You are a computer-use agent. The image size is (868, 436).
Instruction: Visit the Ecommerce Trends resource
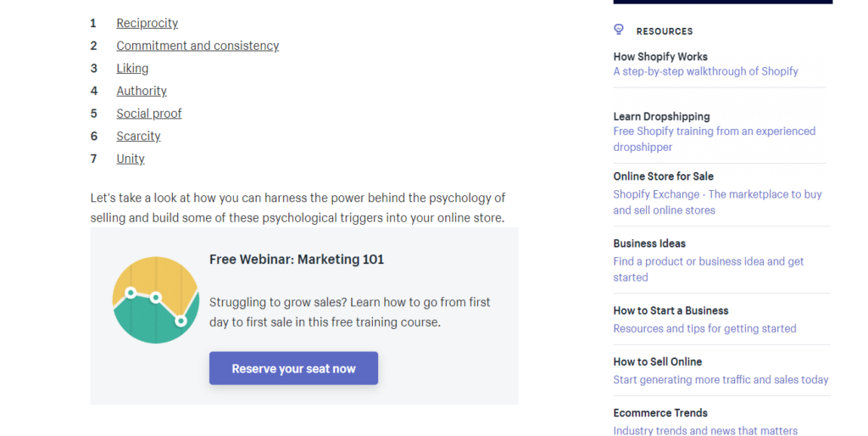coord(660,413)
